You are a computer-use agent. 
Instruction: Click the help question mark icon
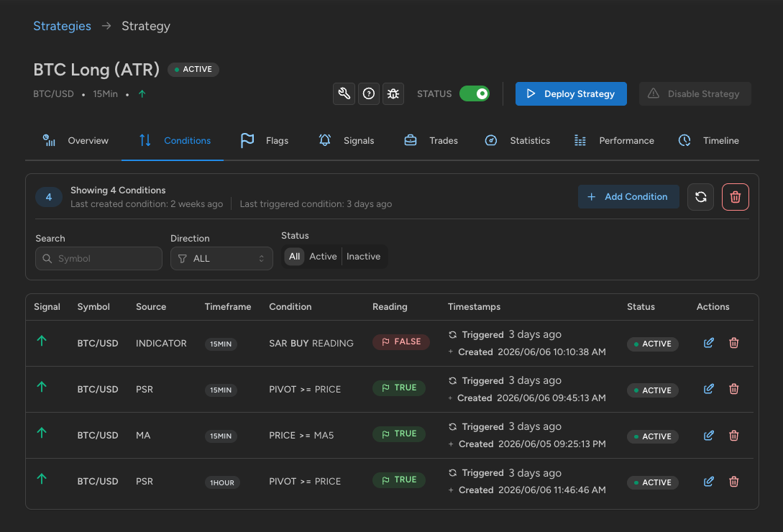point(369,93)
